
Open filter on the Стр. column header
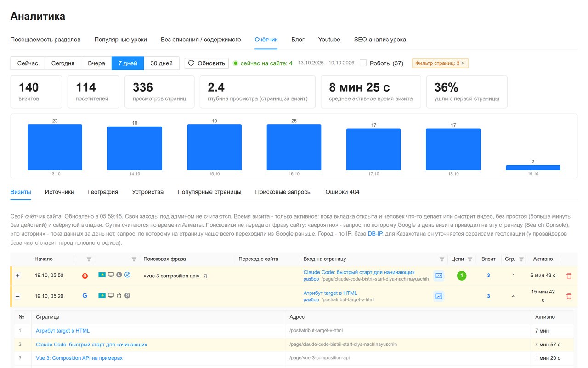point(521,259)
